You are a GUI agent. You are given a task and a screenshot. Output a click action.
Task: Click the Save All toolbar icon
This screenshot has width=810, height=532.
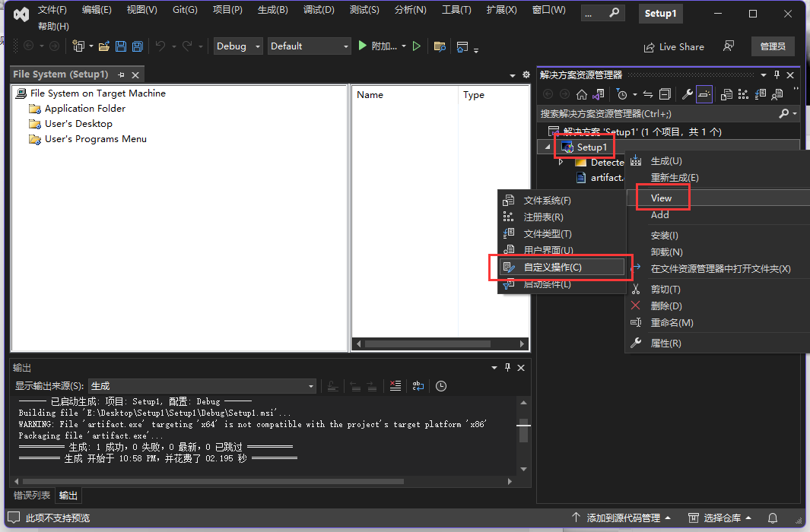[137, 46]
